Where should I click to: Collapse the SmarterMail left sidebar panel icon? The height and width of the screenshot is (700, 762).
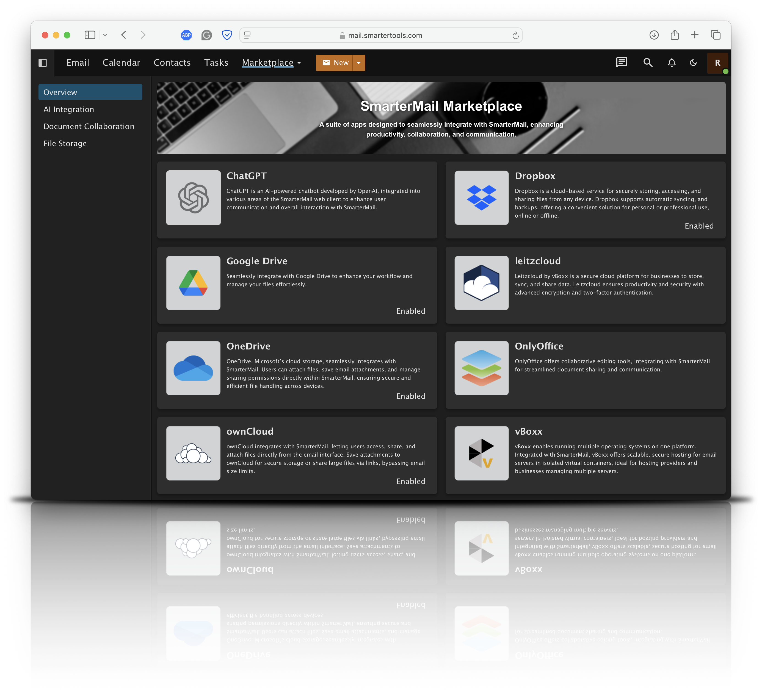[43, 63]
